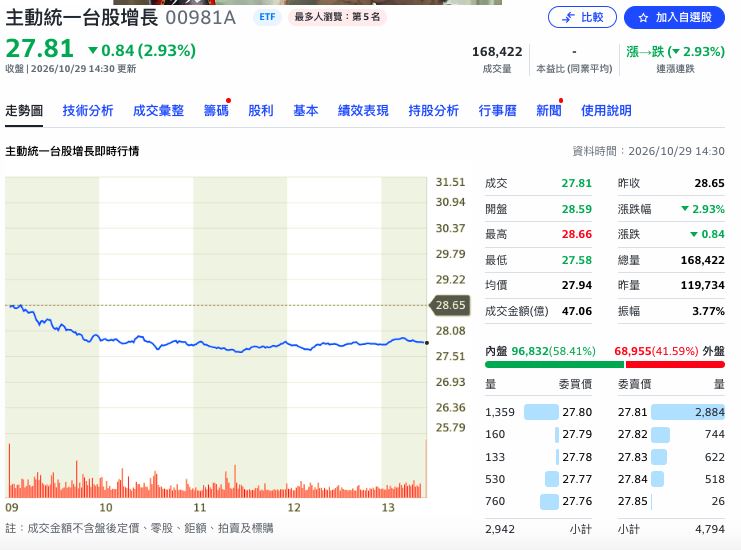741x550 pixels.
Task: Click the 外盤 68,955 figure
Action: [x=633, y=351]
